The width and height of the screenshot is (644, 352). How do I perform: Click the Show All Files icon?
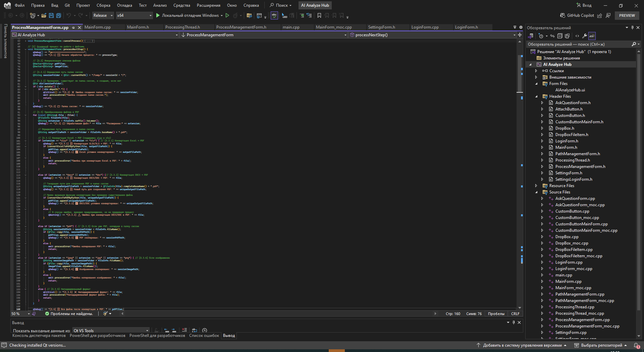[567, 36]
